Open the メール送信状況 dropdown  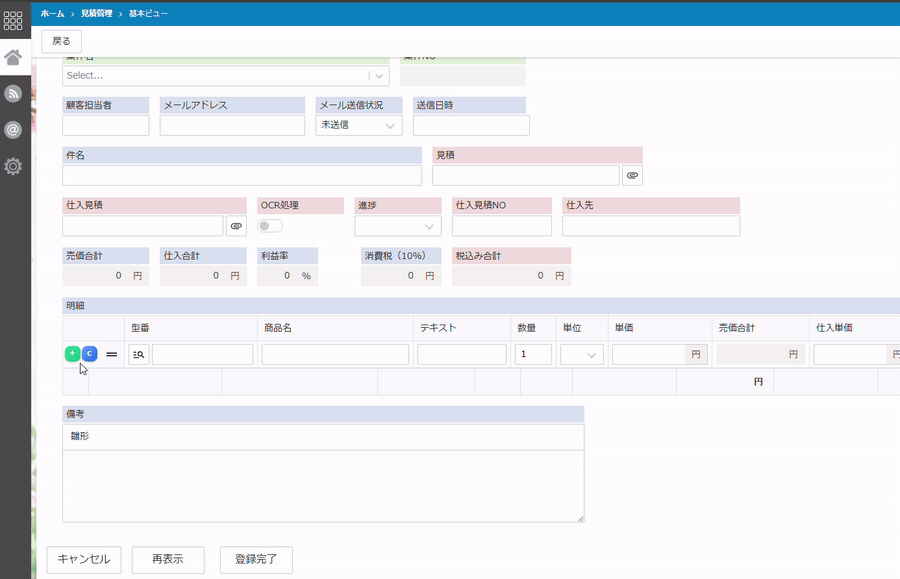tap(359, 125)
